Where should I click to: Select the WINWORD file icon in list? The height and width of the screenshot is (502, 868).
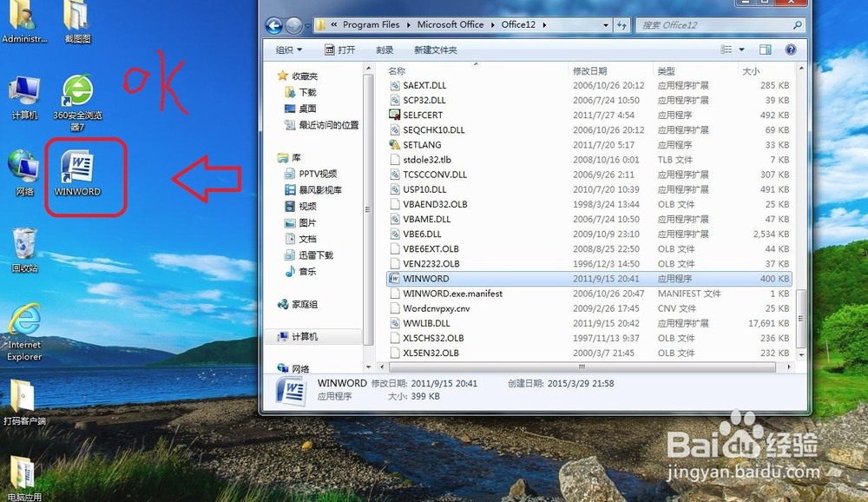coord(394,278)
